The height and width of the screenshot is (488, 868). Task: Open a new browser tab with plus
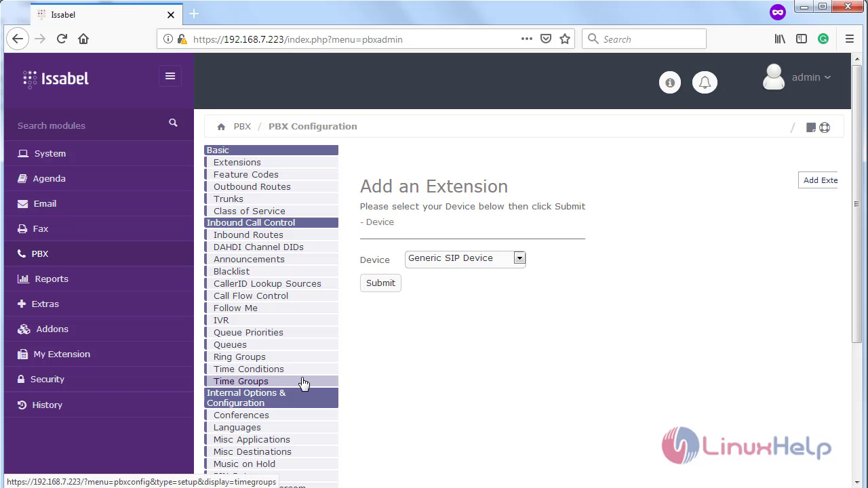click(x=194, y=14)
